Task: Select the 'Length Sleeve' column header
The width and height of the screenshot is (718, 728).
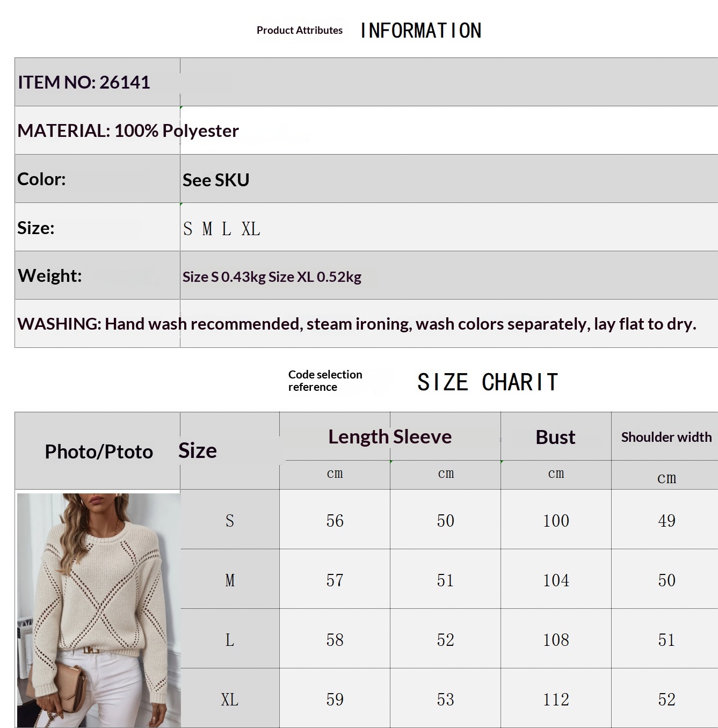Action: (x=390, y=436)
